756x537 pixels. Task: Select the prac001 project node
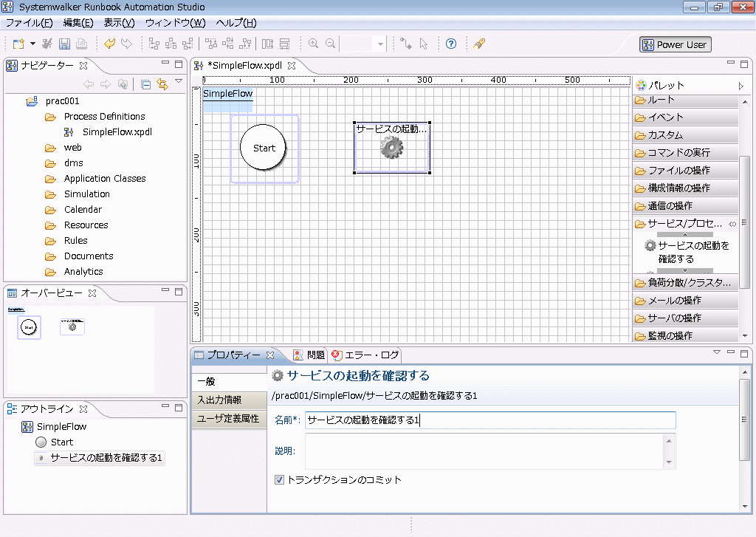[62, 101]
